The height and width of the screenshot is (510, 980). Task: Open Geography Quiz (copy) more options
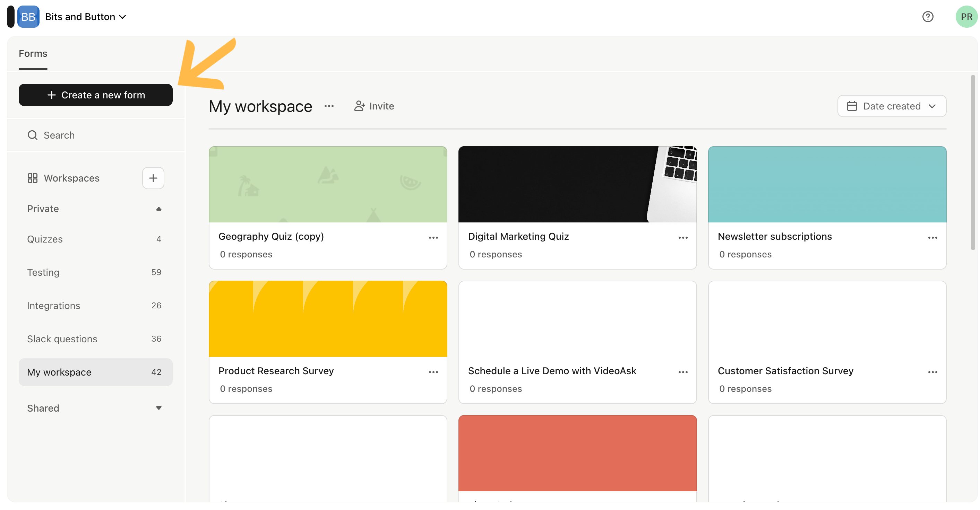tap(433, 238)
